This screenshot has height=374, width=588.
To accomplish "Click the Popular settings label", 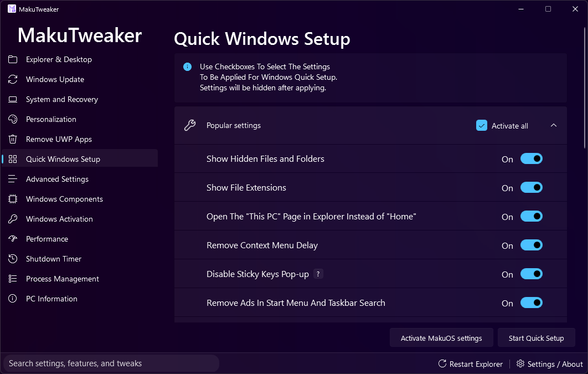I will (x=234, y=125).
